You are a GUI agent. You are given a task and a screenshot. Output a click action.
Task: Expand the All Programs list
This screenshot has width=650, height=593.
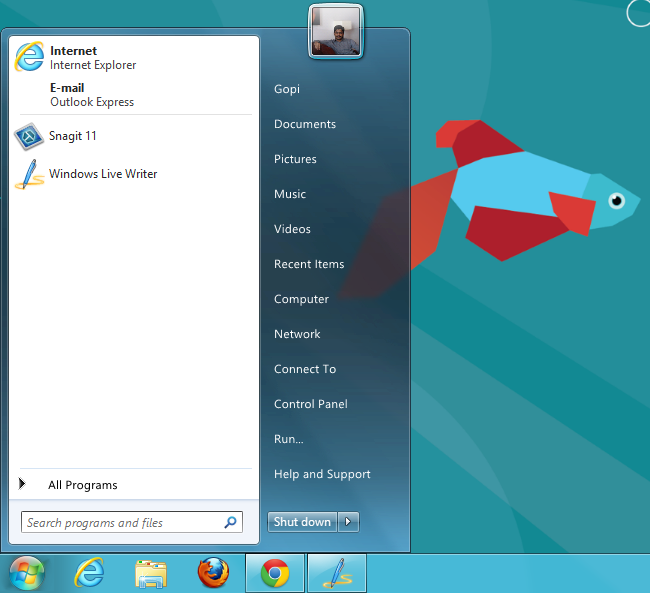tap(82, 485)
